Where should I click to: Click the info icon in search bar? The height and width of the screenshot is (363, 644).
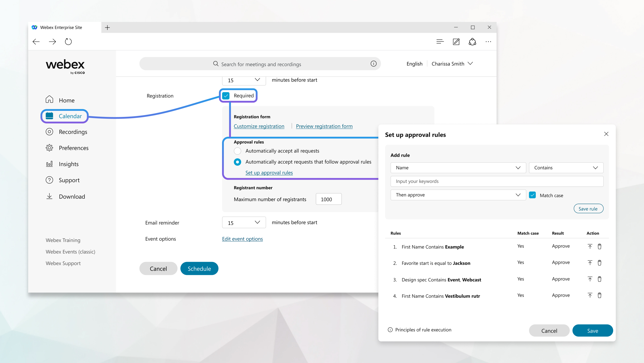(373, 64)
